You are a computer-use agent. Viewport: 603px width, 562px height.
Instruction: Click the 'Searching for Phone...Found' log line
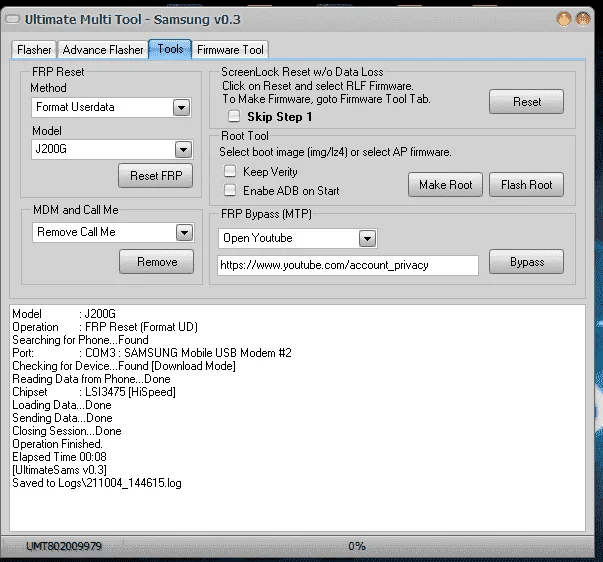pos(80,340)
